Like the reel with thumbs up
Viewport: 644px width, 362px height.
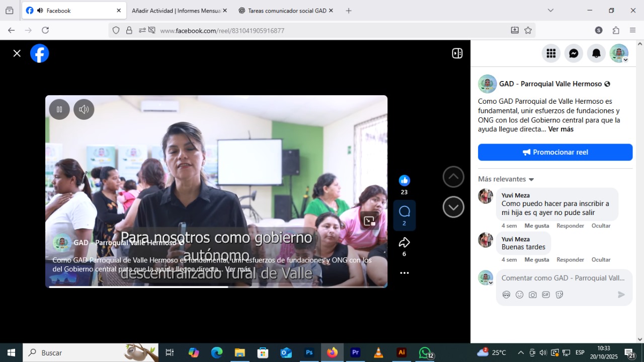point(404,181)
